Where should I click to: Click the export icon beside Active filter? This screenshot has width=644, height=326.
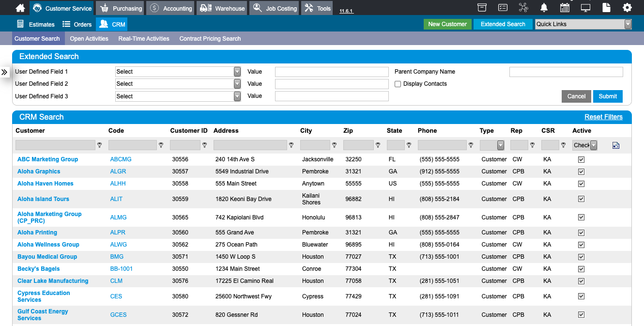pos(616,145)
